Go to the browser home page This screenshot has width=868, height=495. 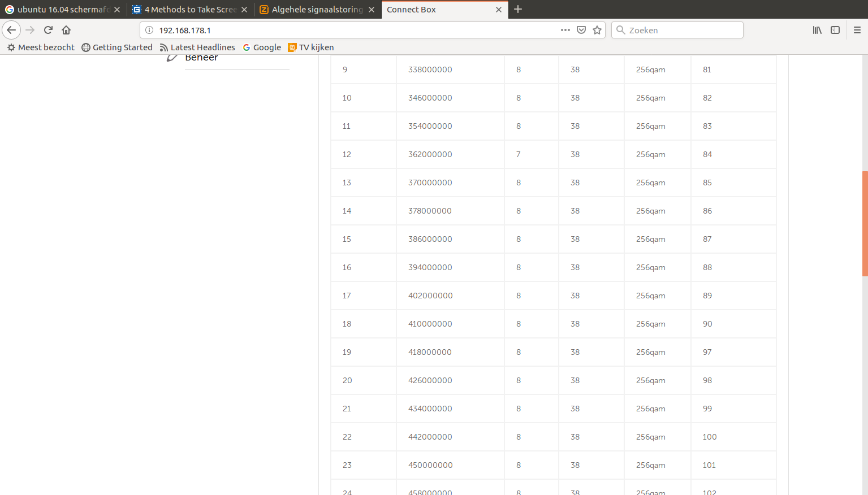tap(66, 30)
